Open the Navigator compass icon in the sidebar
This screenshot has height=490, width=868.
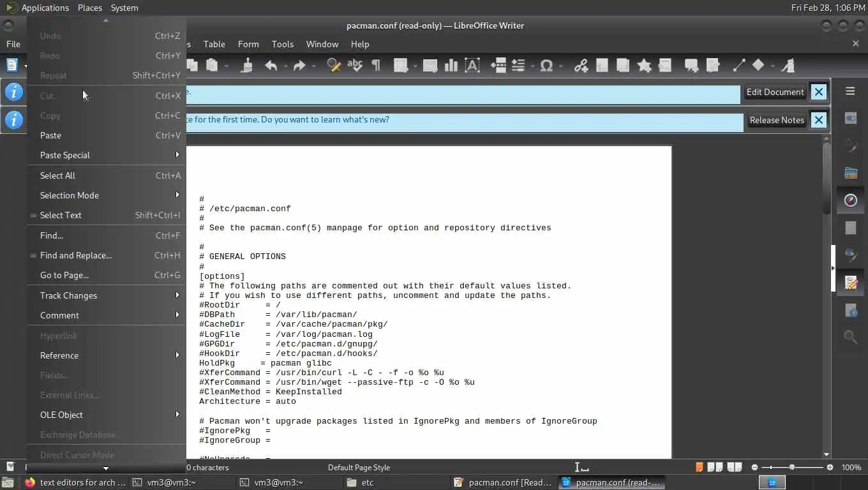point(850,200)
